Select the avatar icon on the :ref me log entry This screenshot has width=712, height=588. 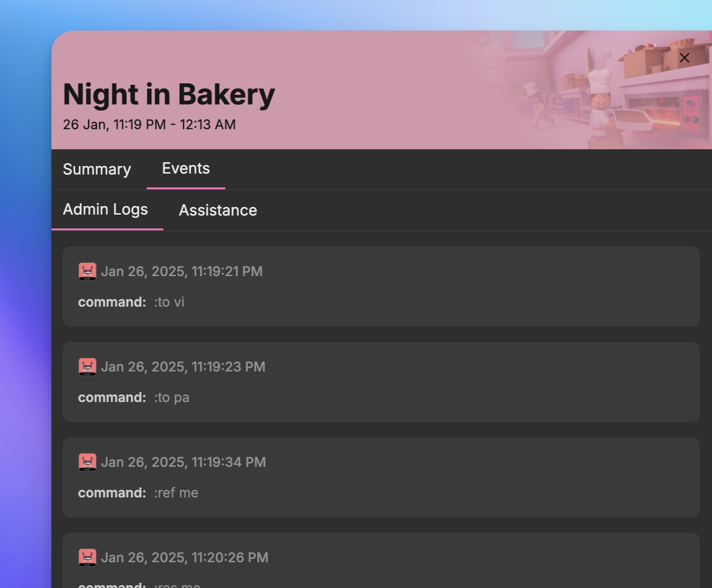(87, 462)
